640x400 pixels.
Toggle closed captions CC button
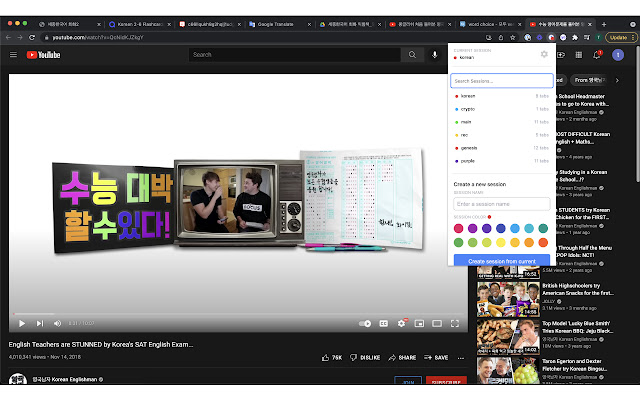[384, 323]
